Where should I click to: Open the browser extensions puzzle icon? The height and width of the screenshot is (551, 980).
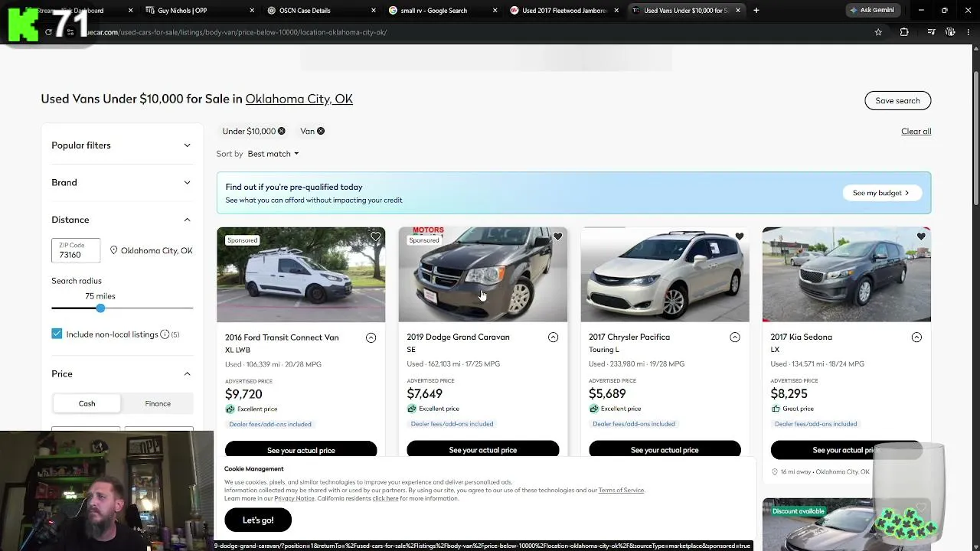904,32
